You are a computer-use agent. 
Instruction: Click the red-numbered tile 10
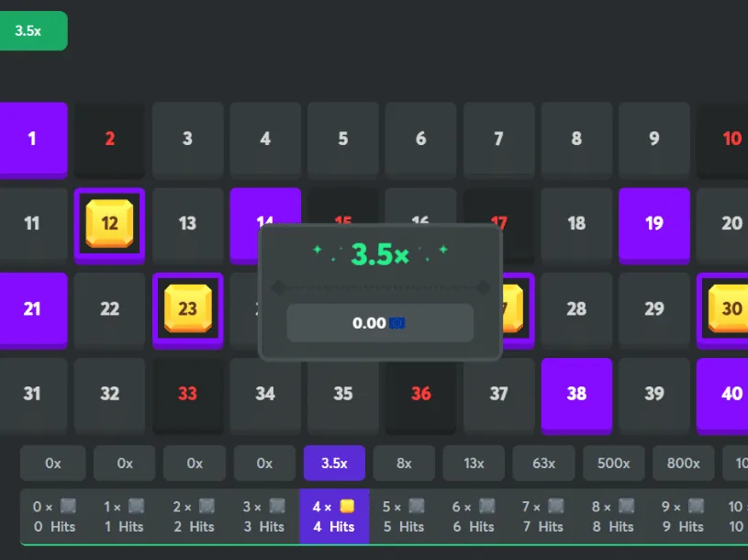(722, 140)
